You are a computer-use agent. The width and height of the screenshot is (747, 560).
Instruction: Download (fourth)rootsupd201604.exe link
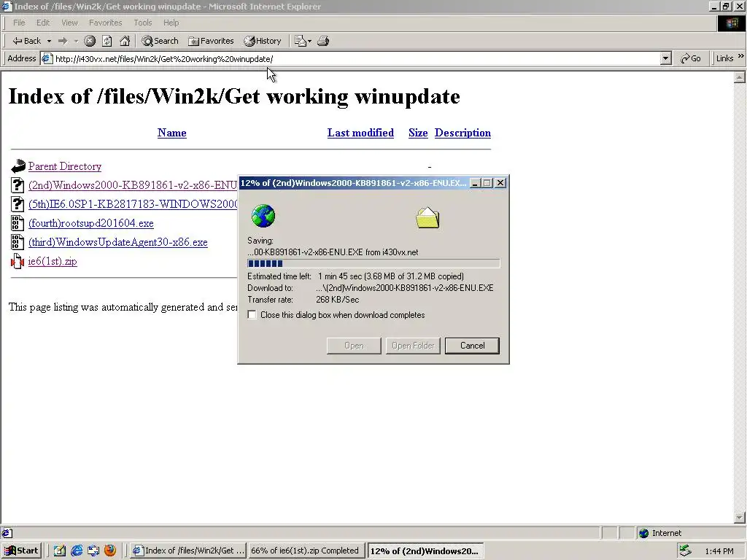pyautogui.click(x=91, y=223)
